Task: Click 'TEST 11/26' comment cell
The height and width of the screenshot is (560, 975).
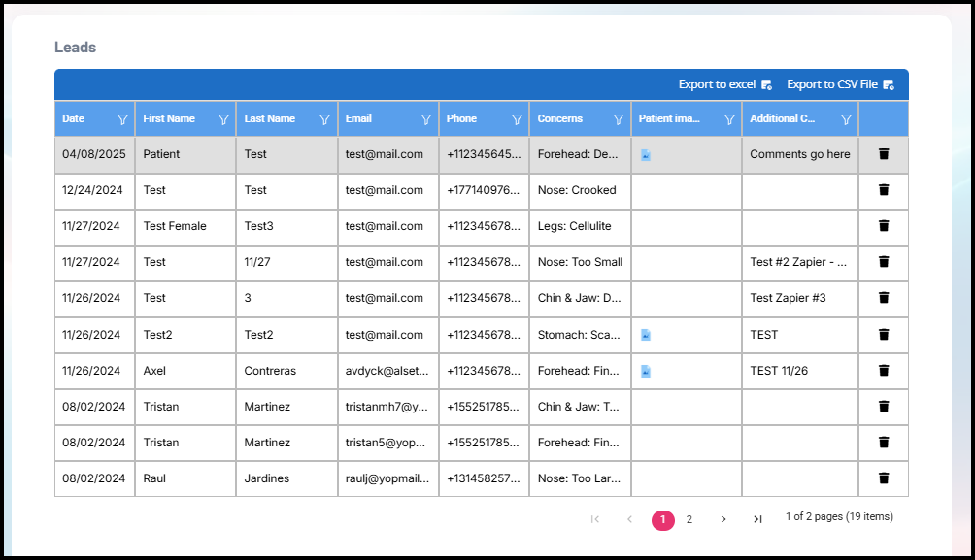Action: coord(800,371)
